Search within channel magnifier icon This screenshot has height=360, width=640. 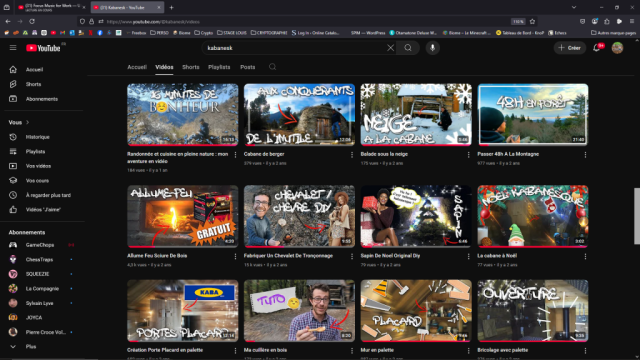click(x=272, y=67)
